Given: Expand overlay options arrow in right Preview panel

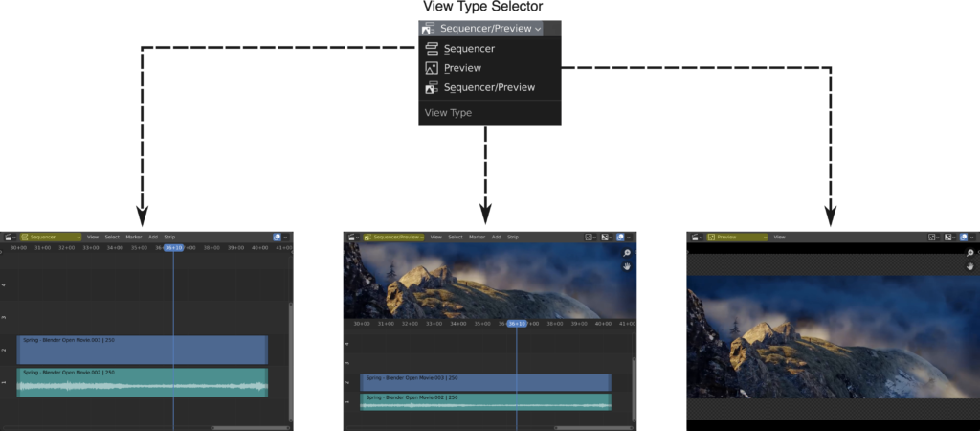Looking at the screenshot, I should pyautogui.click(x=972, y=238).
